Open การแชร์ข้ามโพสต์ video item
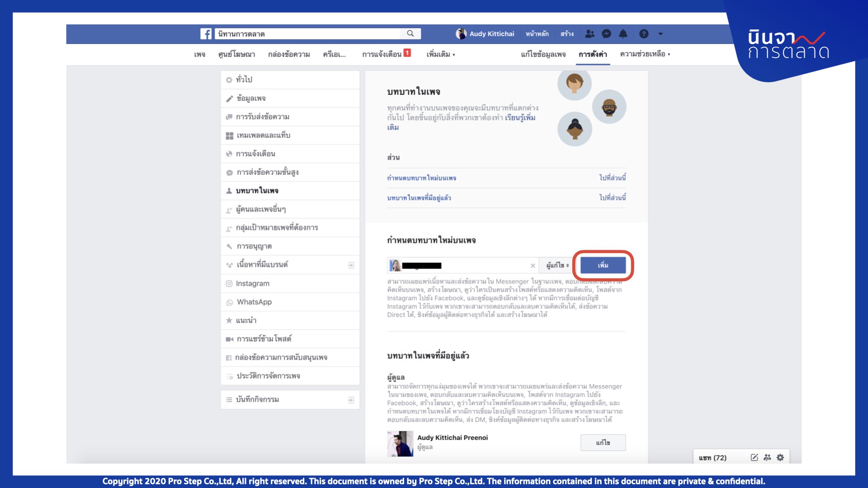868x488 pixels. click(x=290, y=339)
